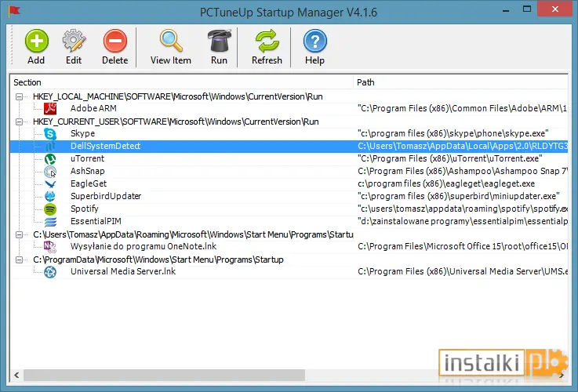Image resolution: width=578 pixels, height=392 pixels.
Task: Collapse the ProgramData Startup section
Action: tap(19, 260)
